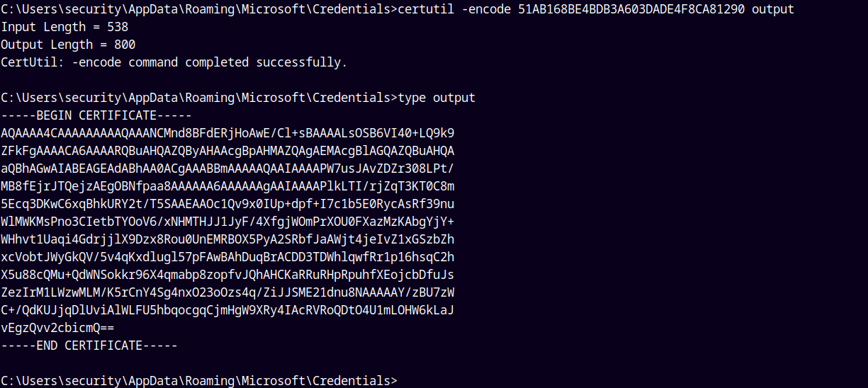Viewport: 868px width, 388px height.
Task: Click the base64 line starting with "xcVobtJWyGkQV"
Action: 227,257
